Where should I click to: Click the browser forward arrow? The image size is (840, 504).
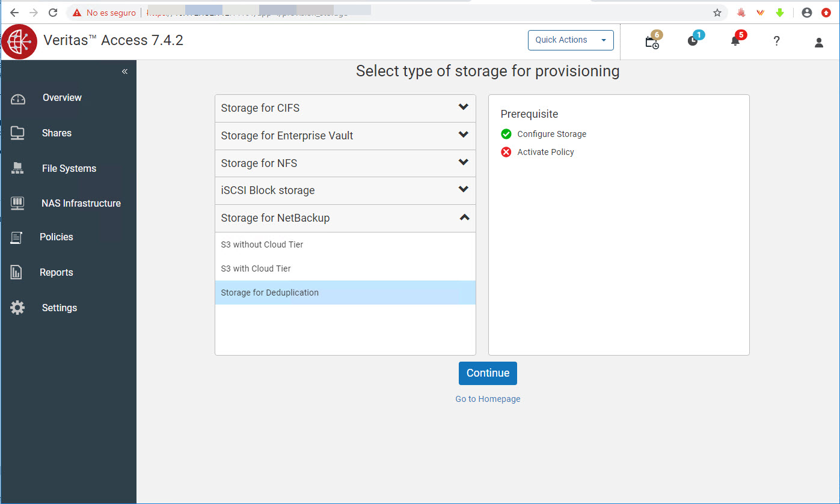click(x=34, y=13)
